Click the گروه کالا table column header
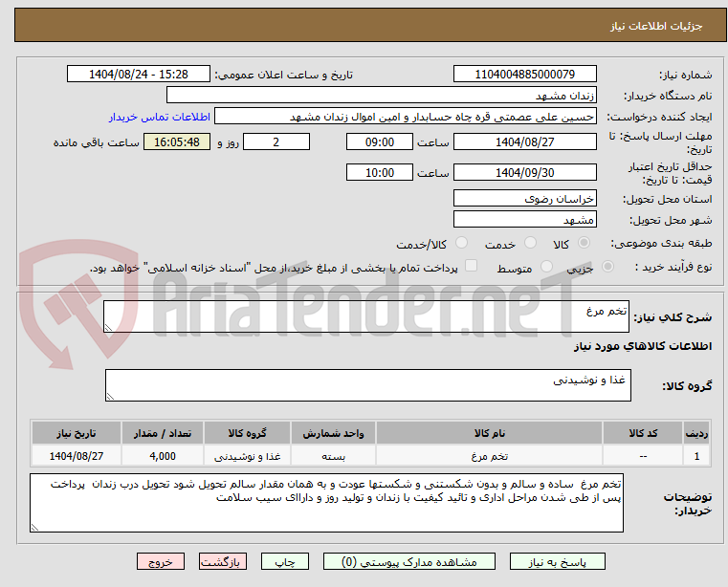 (247, 433)
